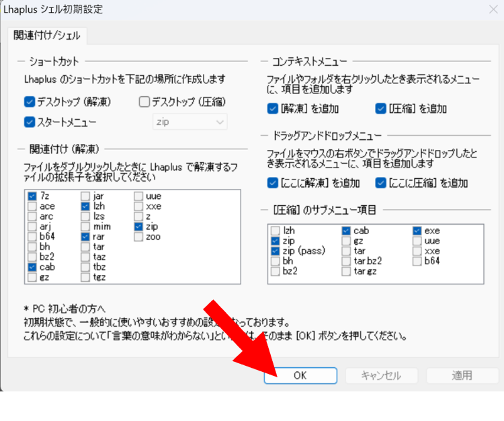Image resolution: width=504 pixels, height=421 pixels.
Task: Check mim in the association list
Action: click(85, 227)
